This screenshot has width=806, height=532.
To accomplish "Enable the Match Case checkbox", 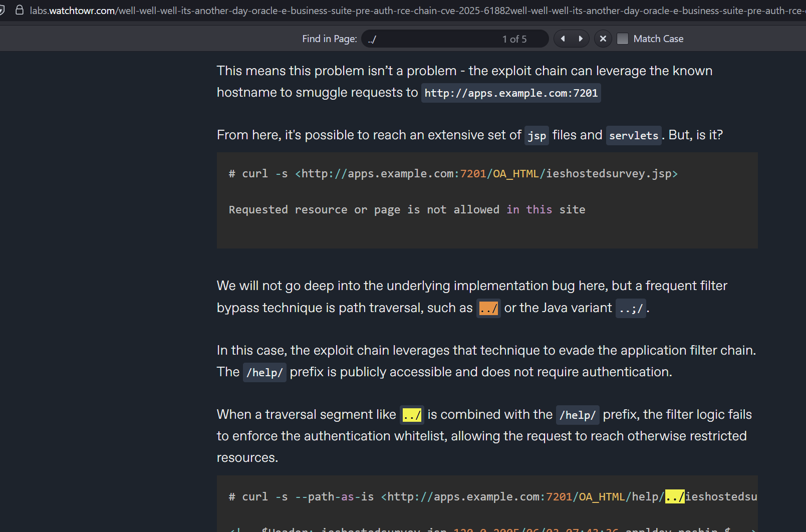I will 623,39.
